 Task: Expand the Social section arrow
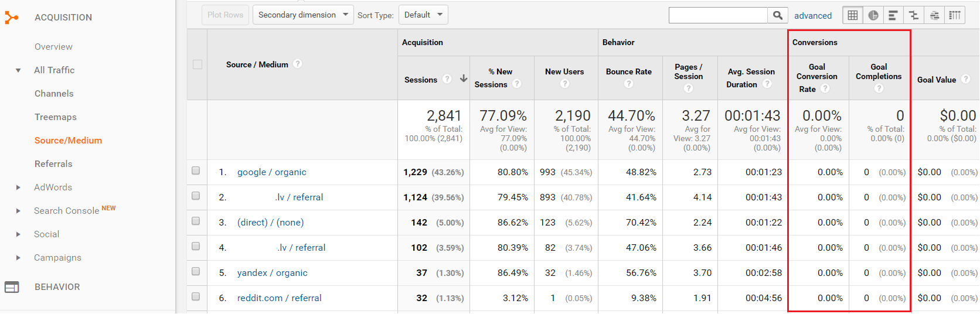pos(18,234)
